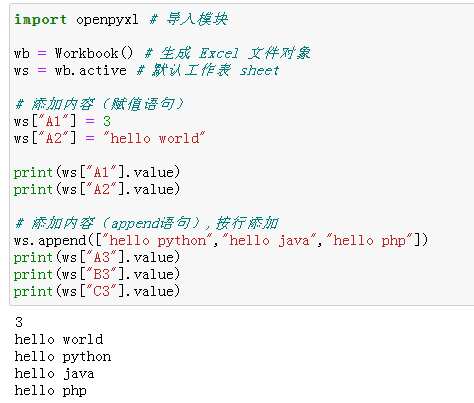Image resolution: width=474 pixels, height=403 pixels.
Task: Click print(ws["C3"].value) statement
Action: point(97,291)
